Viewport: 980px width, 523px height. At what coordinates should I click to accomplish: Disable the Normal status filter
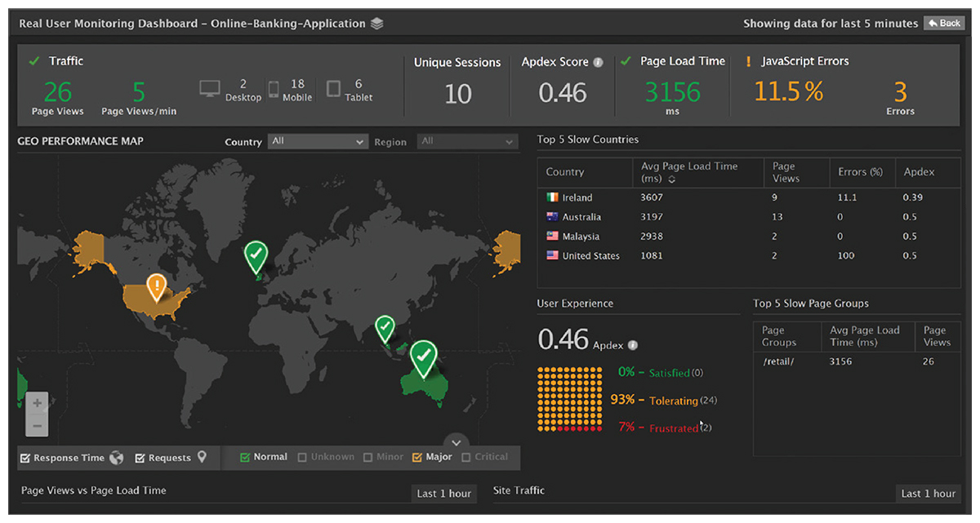coord(245,458)
